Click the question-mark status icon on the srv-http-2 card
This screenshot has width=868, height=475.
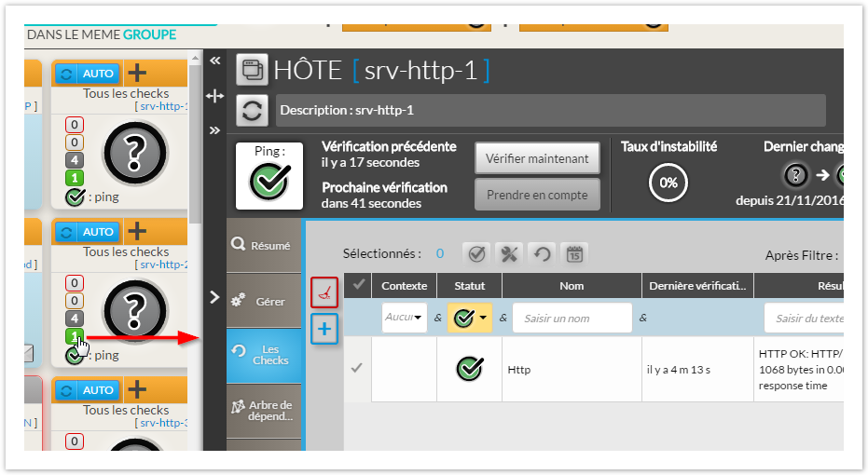coord(135,311)
